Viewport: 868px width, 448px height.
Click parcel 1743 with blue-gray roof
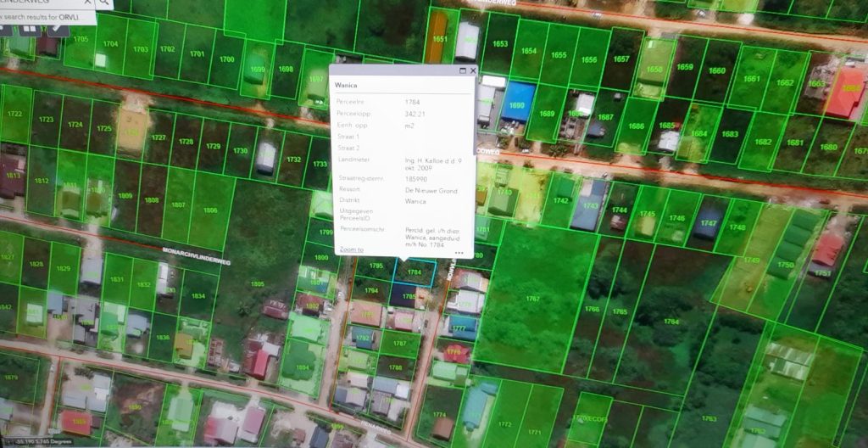590,205
